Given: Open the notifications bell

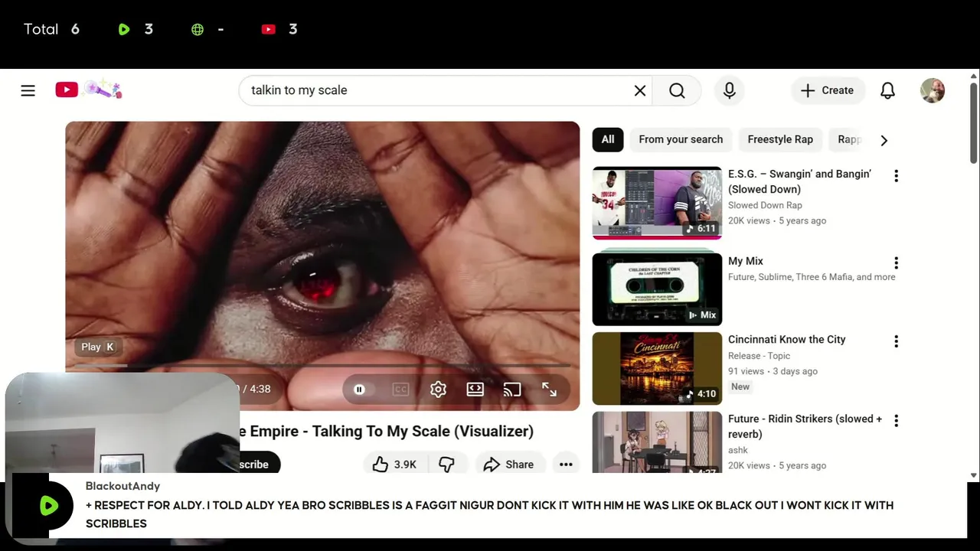Looking at the screenshot, I should pos(887,90).
